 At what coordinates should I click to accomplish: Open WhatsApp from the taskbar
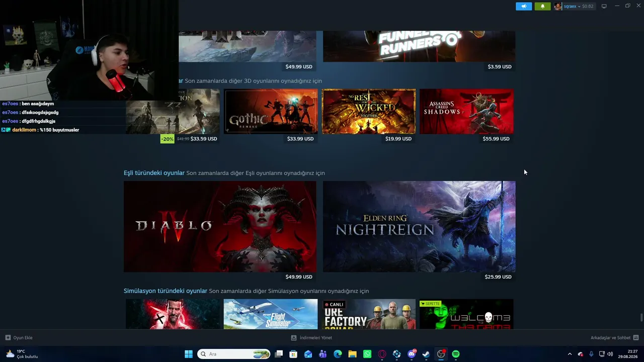click(367, 354)
